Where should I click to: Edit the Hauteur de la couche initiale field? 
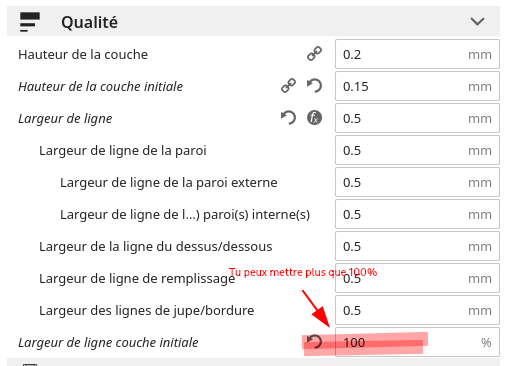[417, 86]
